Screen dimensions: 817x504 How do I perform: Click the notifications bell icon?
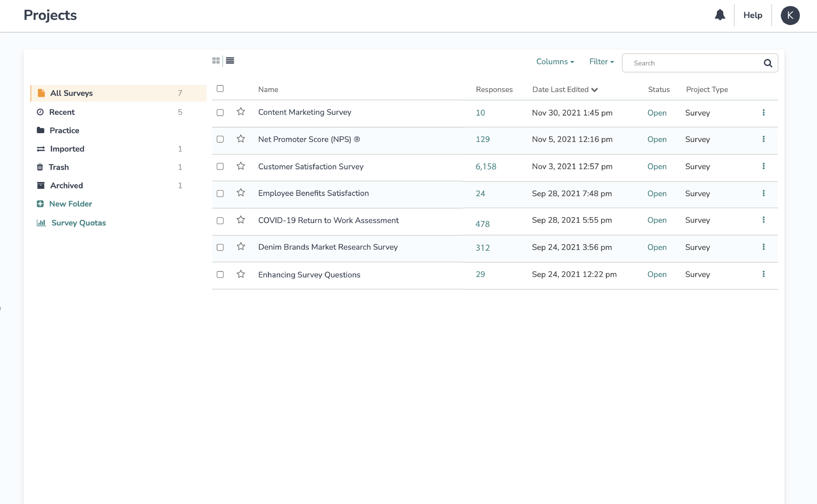point(720,15)
